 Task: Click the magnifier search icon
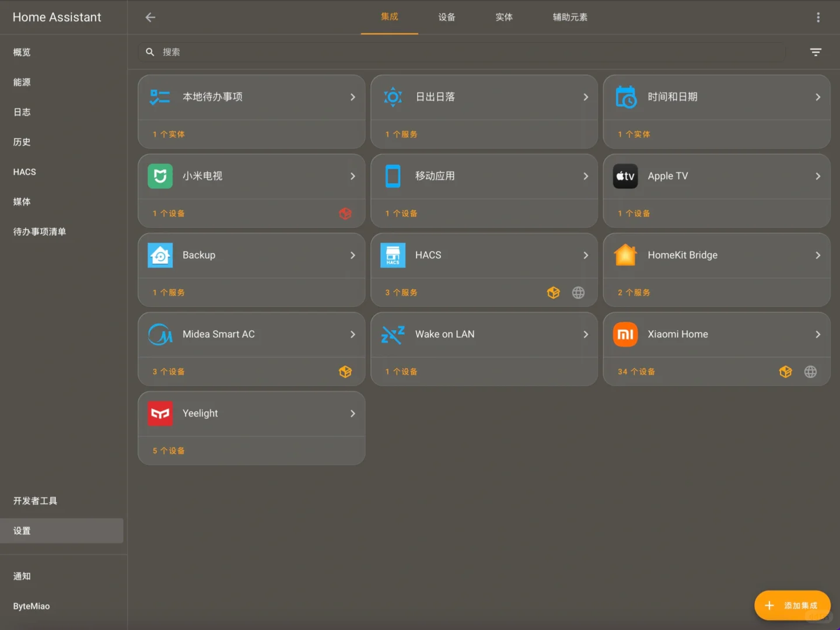pos(150,52)
